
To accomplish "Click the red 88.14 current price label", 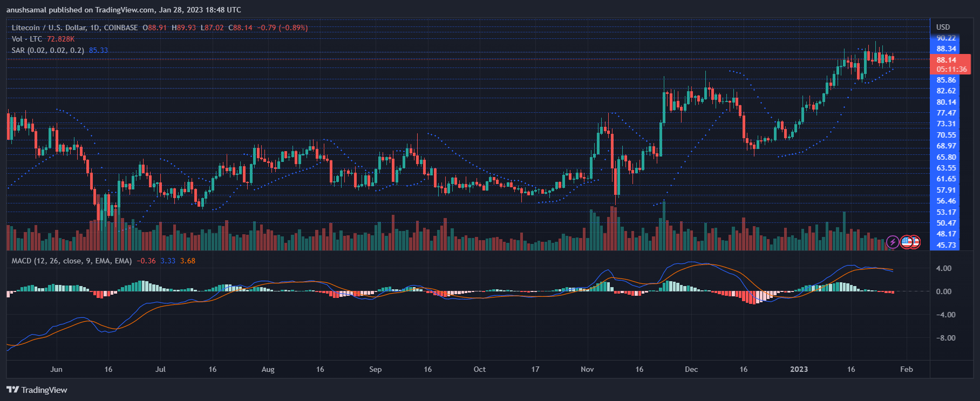I will click(946, 60).
